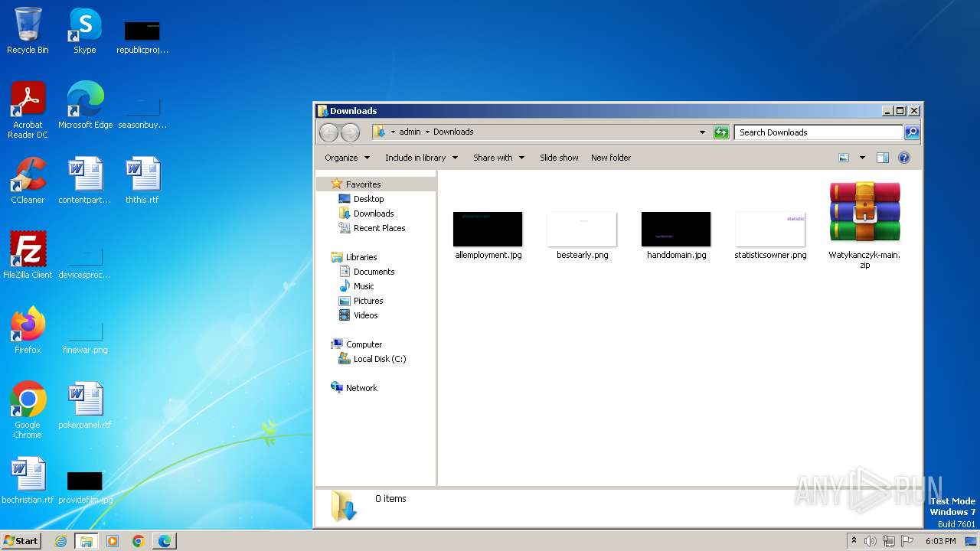Select statisticsowner.png thumbnail
Screen dimensions: 980x551
770,235
